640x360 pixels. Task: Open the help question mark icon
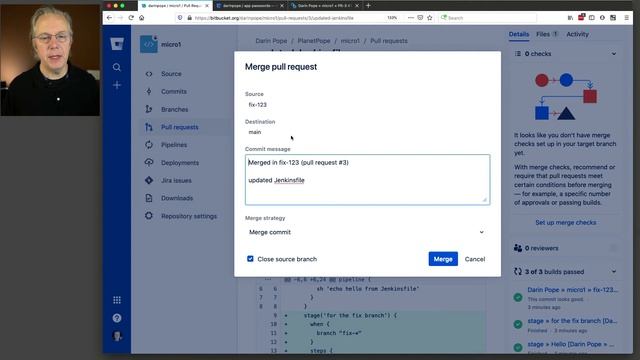[x=117, y=318]
